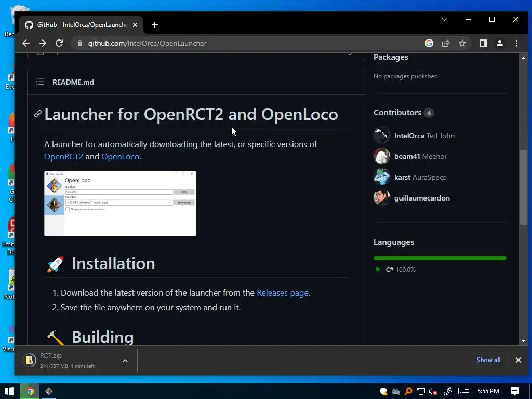This screenshot has width=532, height=399.
Task: Toggle the browser side panel icon
Action: coord(483,43)
